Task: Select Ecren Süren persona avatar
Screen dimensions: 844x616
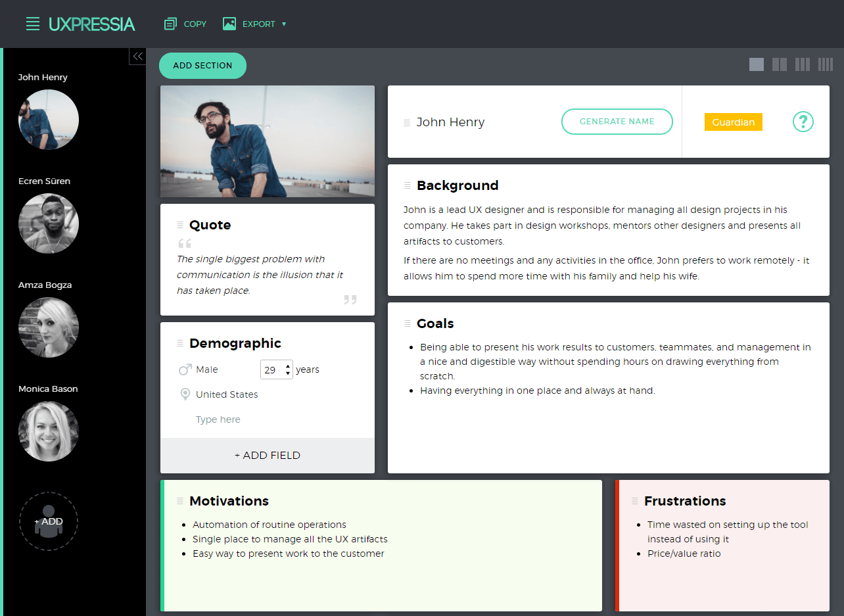Action: pyautogui.click(x=49, y=224)
